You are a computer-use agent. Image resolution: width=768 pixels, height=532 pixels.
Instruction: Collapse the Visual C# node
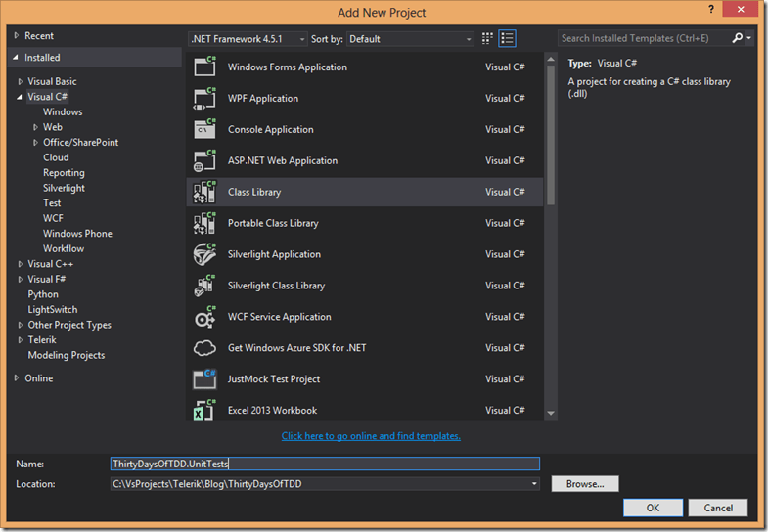point(20,97)
